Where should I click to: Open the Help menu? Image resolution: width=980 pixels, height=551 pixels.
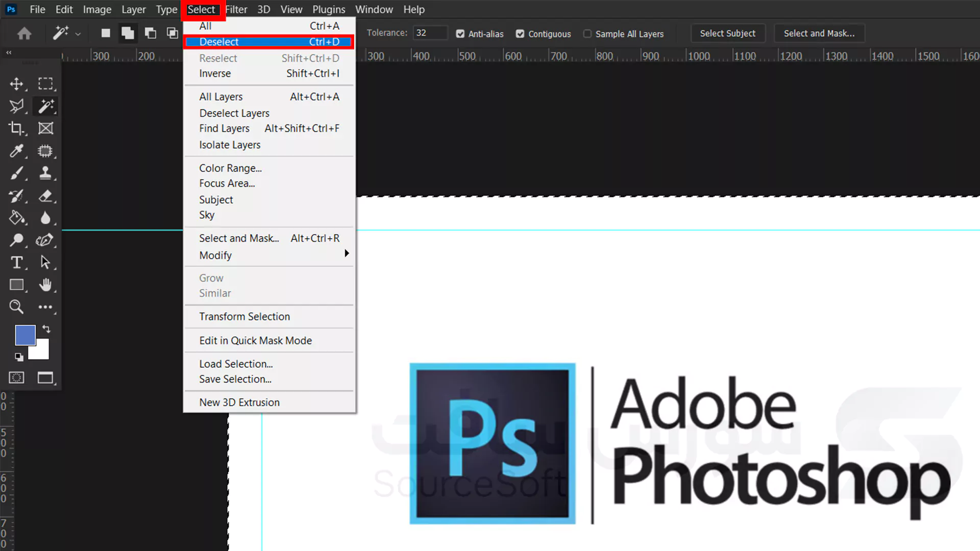pyautogui.click(x=414, y=10)
